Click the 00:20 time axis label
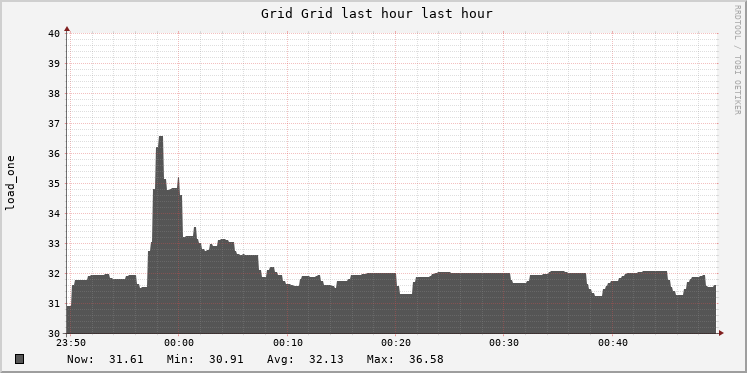The height and width of the screenshot is (373, 747). (396, 343)
